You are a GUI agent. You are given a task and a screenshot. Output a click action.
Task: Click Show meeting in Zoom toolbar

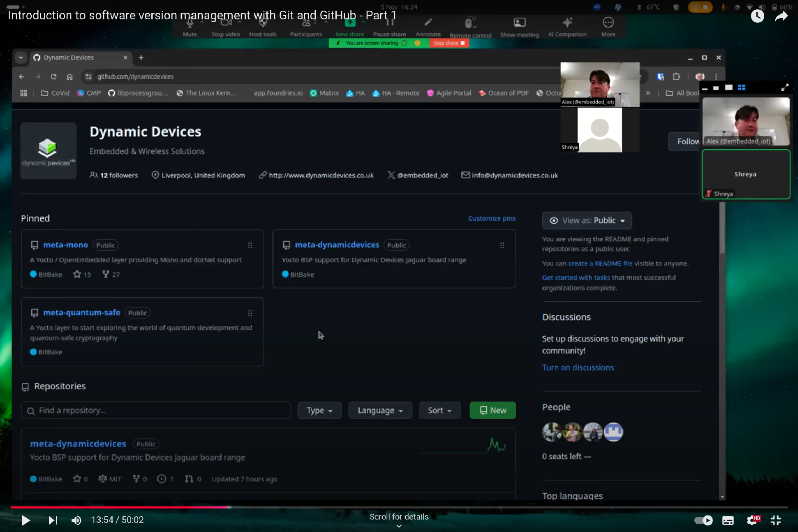(x=519, y=27)
